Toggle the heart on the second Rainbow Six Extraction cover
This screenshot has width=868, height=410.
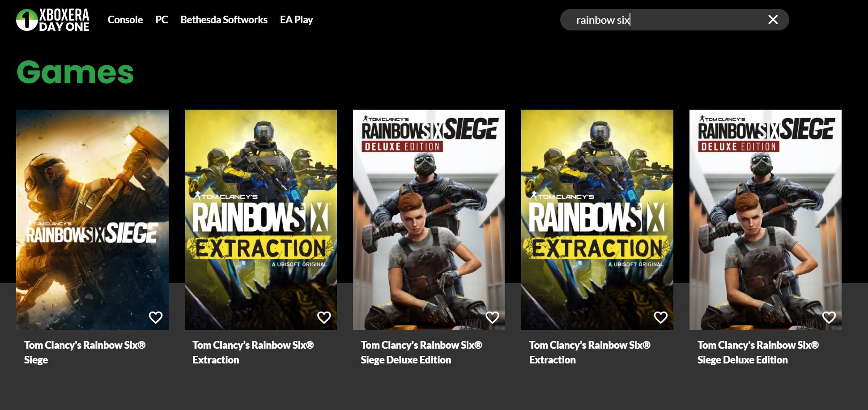pyautogui.click(x=660, y=317)
